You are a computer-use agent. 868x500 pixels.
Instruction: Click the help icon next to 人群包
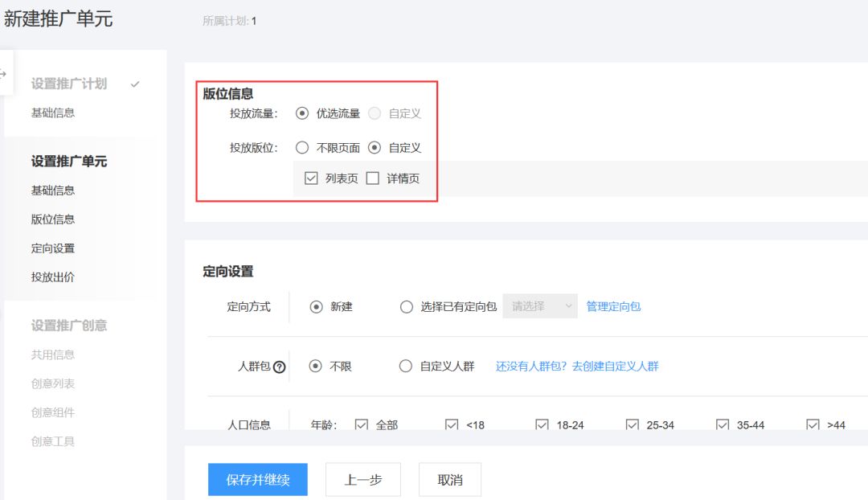point(280,367)
